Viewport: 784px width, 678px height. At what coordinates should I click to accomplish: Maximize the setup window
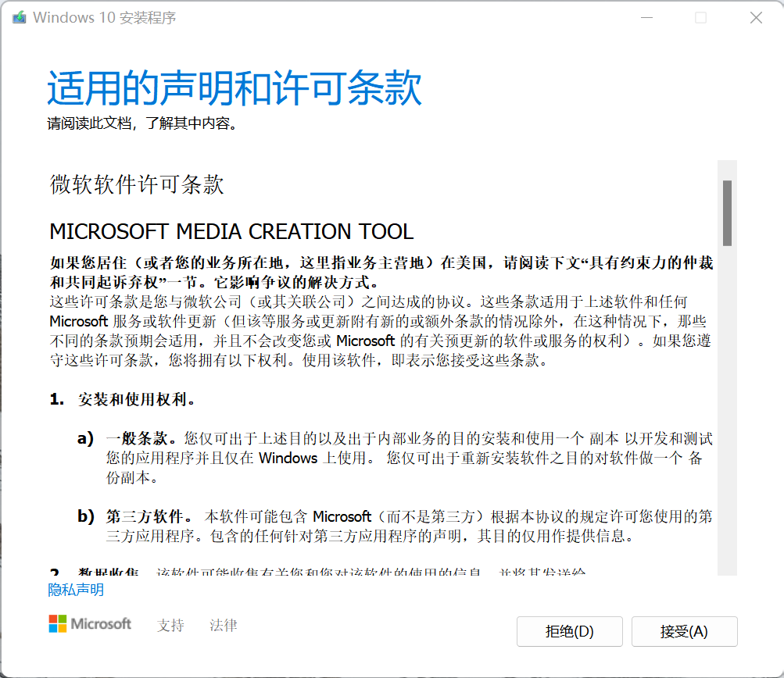point(700,16)
